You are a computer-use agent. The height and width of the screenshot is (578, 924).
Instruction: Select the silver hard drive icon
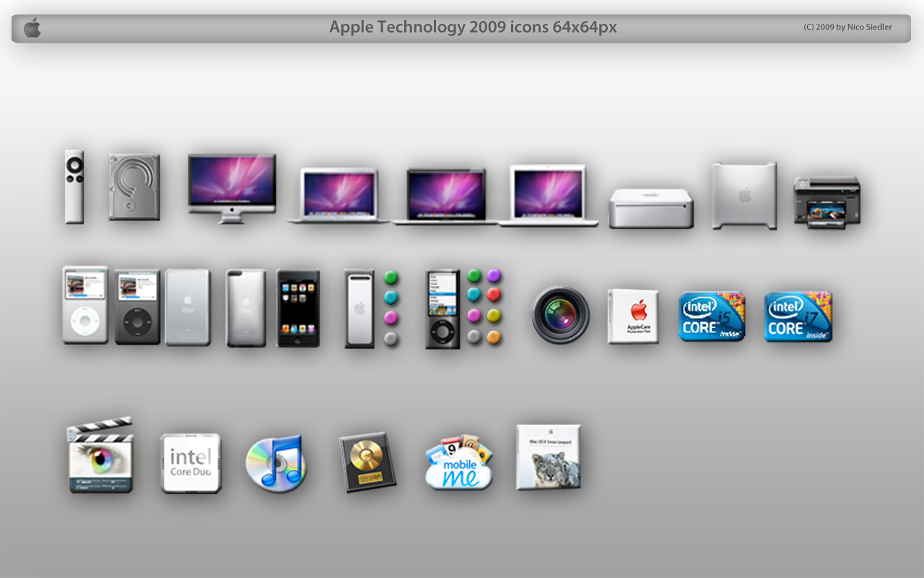click(134, 188)
